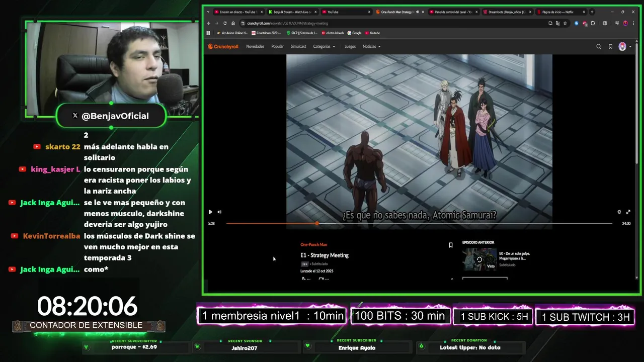Open the Ver Anime Online bookmark
This screenshot has height=362, width=644.
pos(232,33)
